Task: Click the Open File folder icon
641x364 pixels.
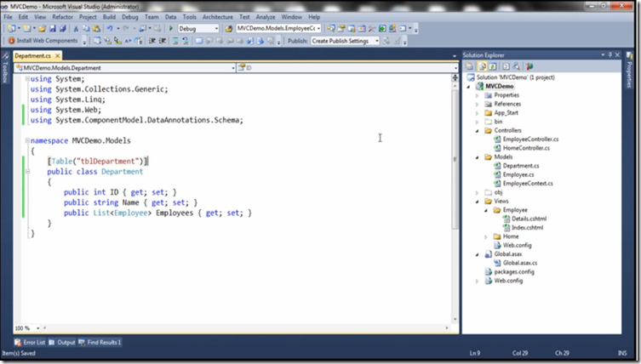Action: tap(42, 29)
